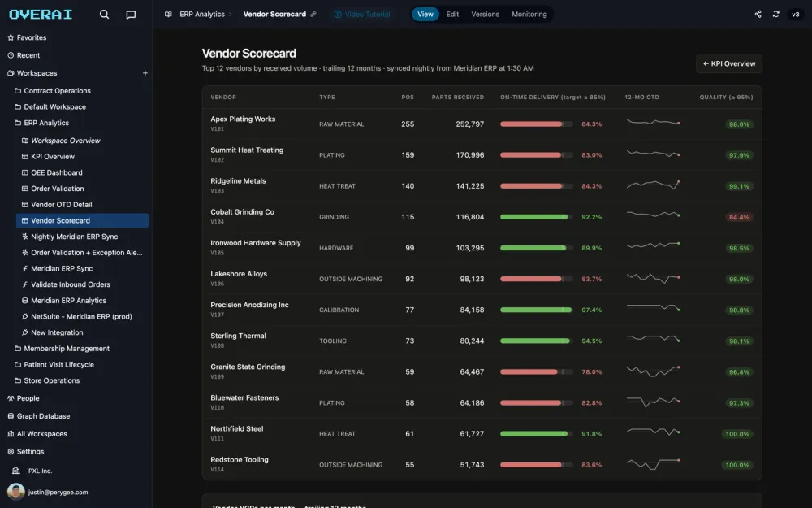Click Granite State Grinding on-time delivery bar
812x508 pixels.
pos(537,372)
